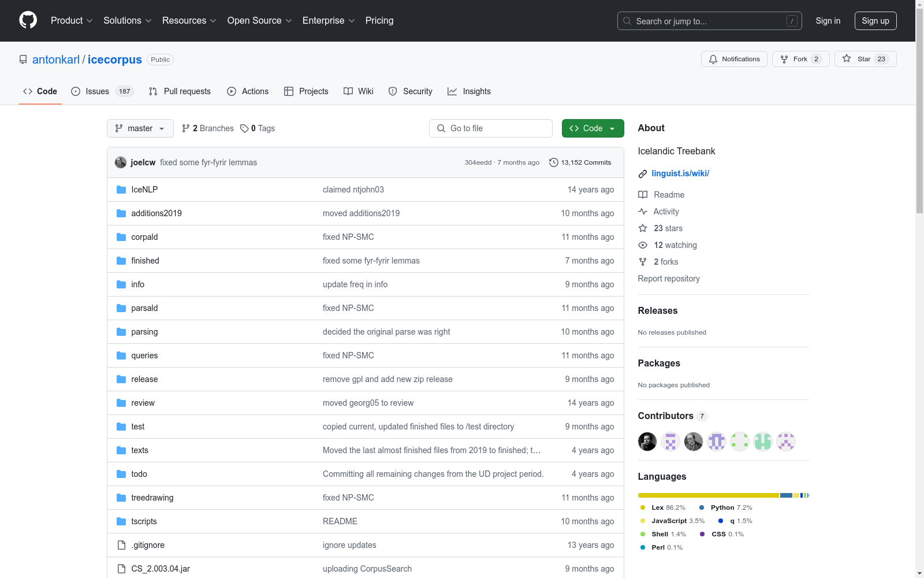This screenshot has width=924, height=578.
Task: Expand the Resources menu
Action: (189, 20)
